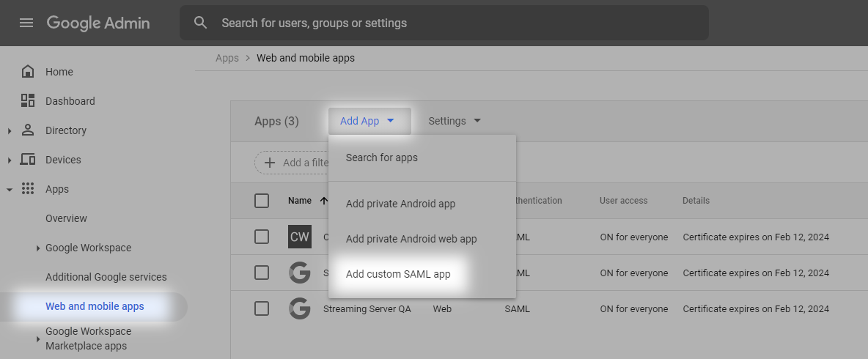Select Streaming Server QA row checkbox
Image resolution: width=868 pixels, height=359 pixels.
pos(262,308)
